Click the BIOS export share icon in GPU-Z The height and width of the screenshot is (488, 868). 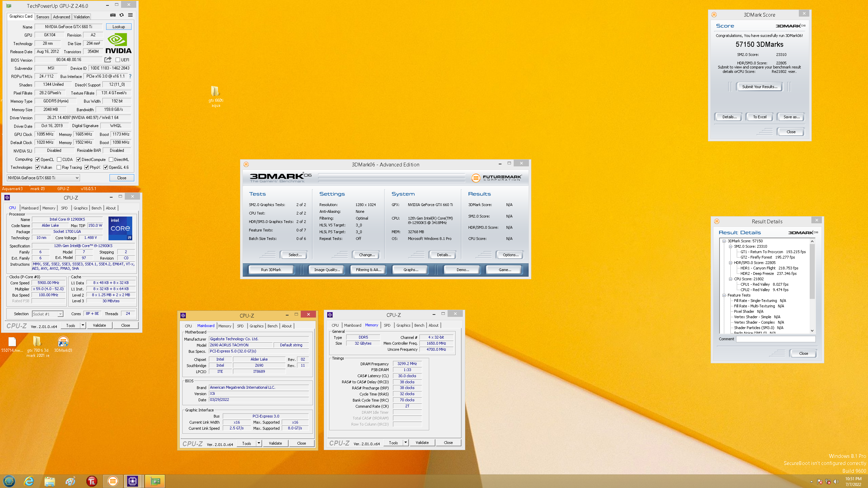[x=108, y=60]
